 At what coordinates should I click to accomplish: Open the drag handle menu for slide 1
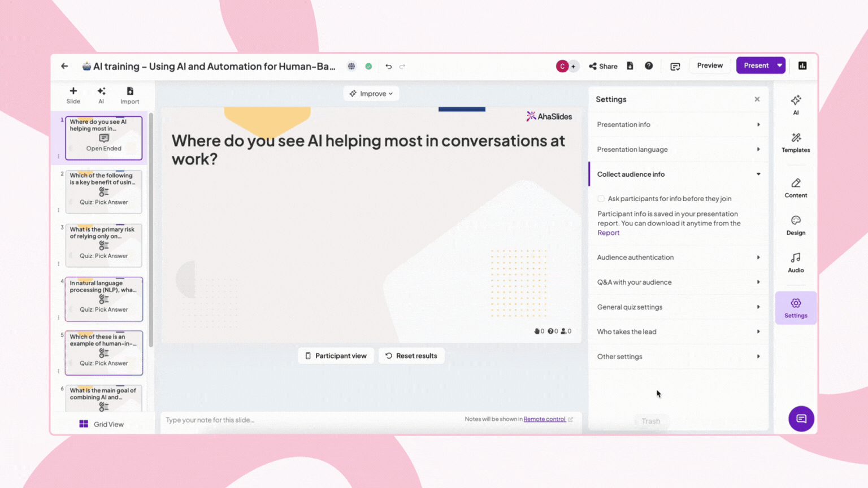[x=58, y=156]
